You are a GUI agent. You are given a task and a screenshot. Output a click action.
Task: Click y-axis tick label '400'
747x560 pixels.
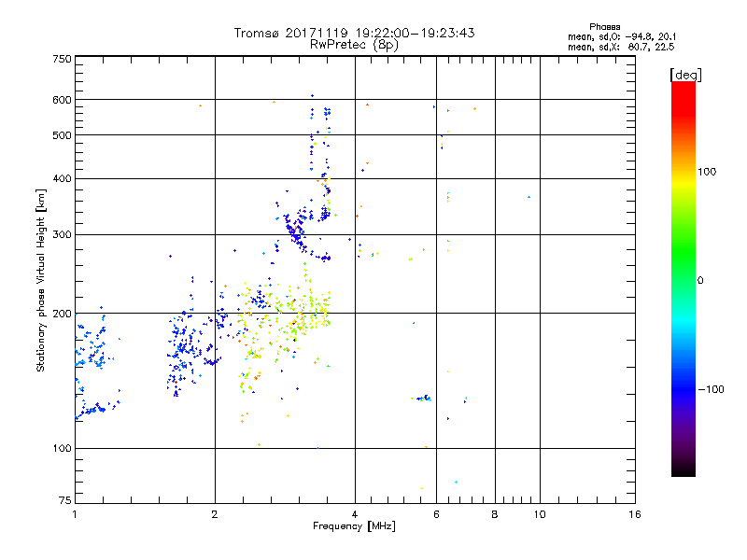pos(63,179)
